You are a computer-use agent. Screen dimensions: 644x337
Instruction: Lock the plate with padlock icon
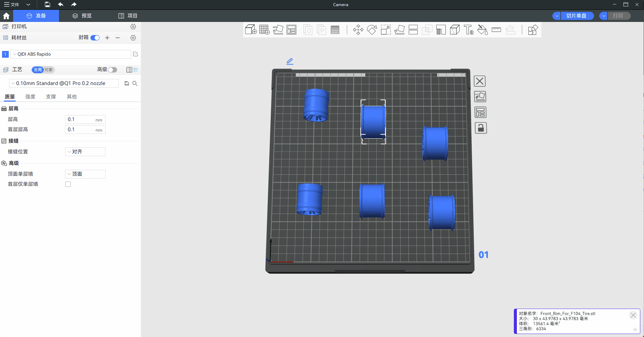click(x=480, y=128)
